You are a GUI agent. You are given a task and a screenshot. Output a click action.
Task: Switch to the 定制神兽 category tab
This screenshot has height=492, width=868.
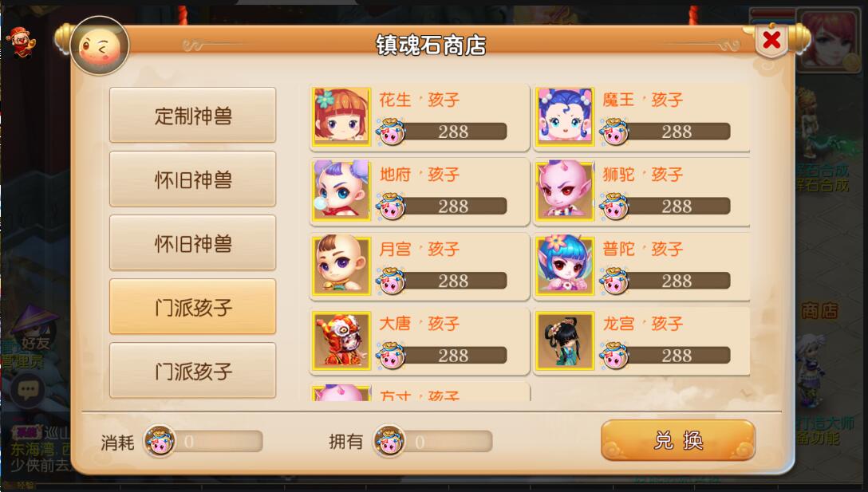tap(192, 115)
